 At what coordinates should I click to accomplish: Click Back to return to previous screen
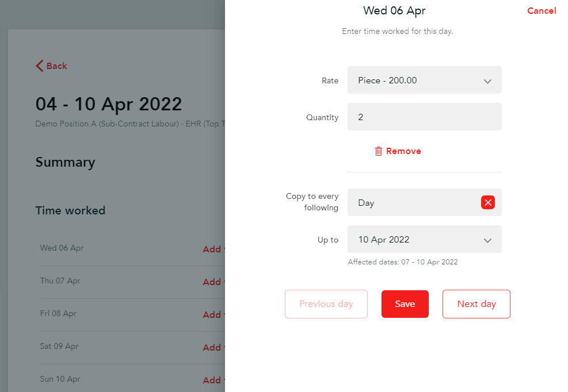tap(51, 66)
